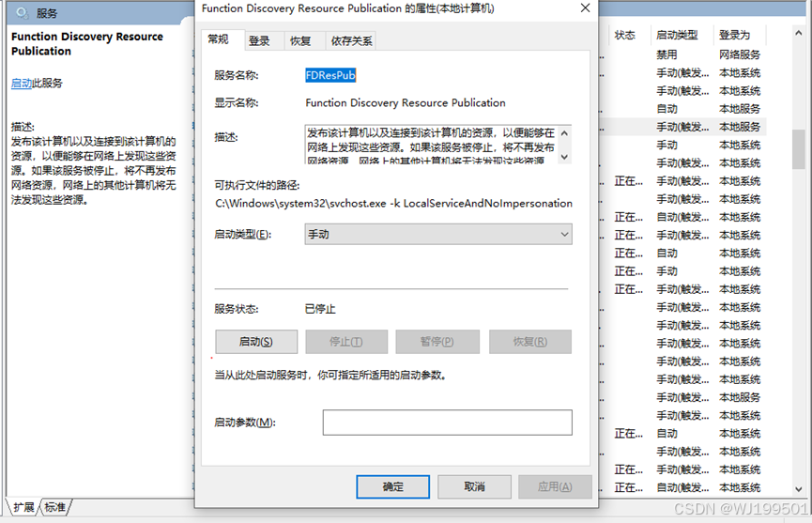Screen dimensions: 812x523
Task: Sort by 启动类型 column header
Action: pyautogui.click(x=677, y=36)
